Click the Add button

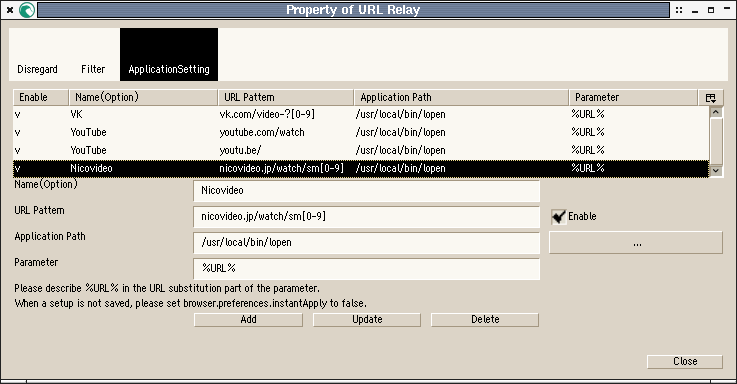tap(248, 320)
